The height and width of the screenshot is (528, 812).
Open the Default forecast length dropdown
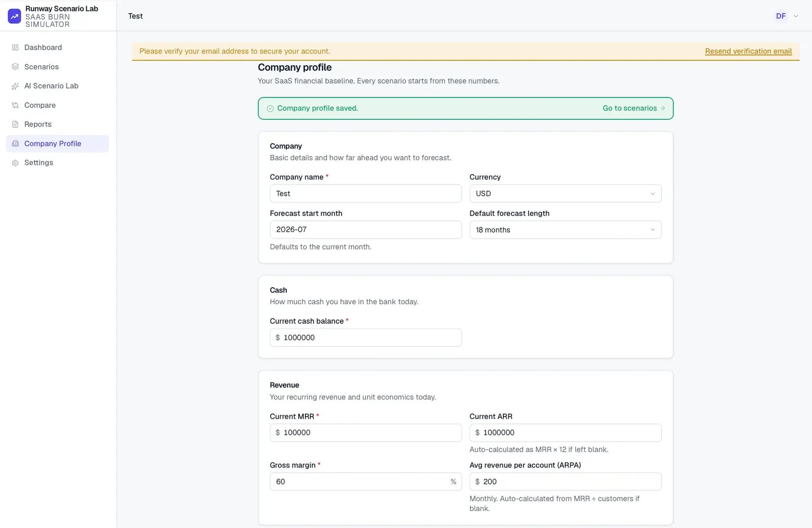[565, 230]
